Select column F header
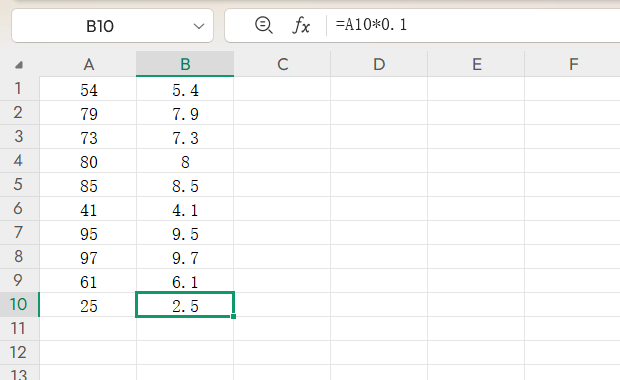 [573, 64]
